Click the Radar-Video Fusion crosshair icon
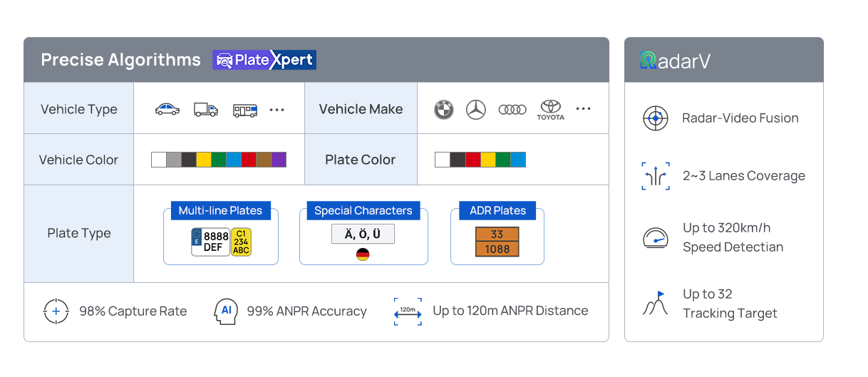Image resolution: width=868 pixels, height=377 pixels. click(x=656, y=118)
